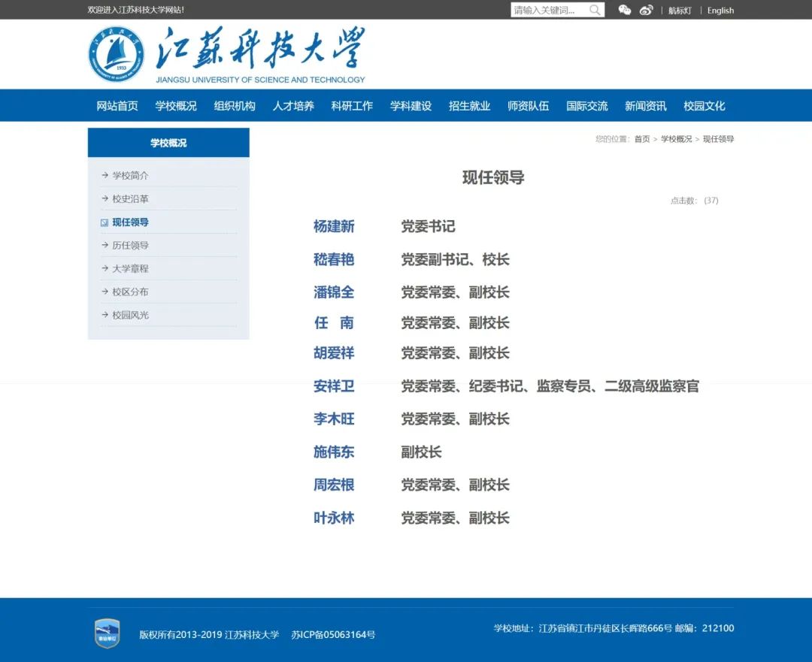Switch to the 网站首页 menu item
The width and height of the screenshot is (812, 662).
[117, 105]
